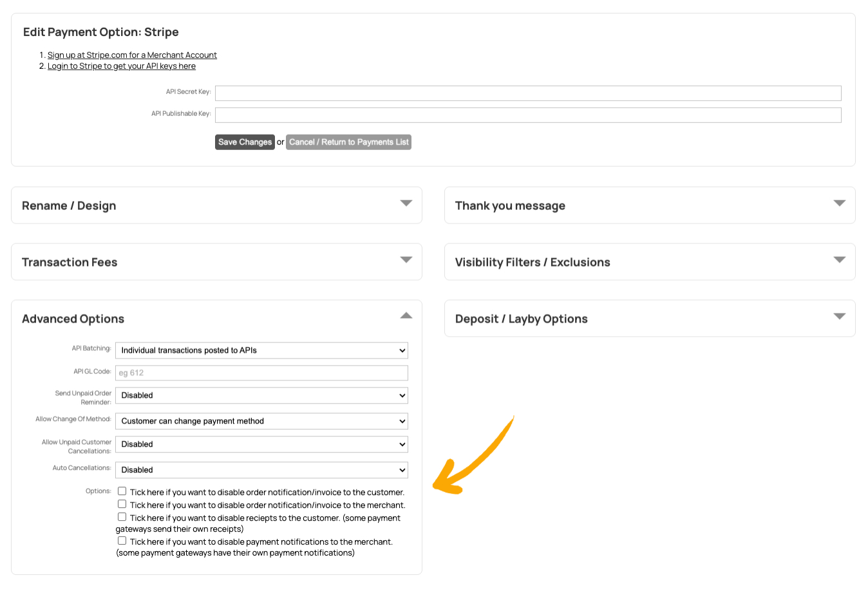Expand the Rename / Design section arrow

click(406, 203)
